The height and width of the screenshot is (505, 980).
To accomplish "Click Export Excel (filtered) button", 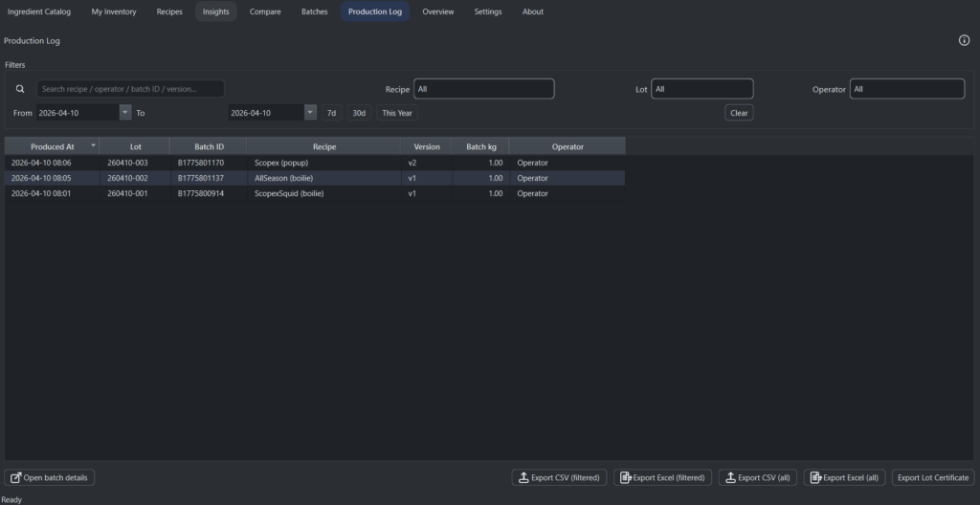I will 663,477.
